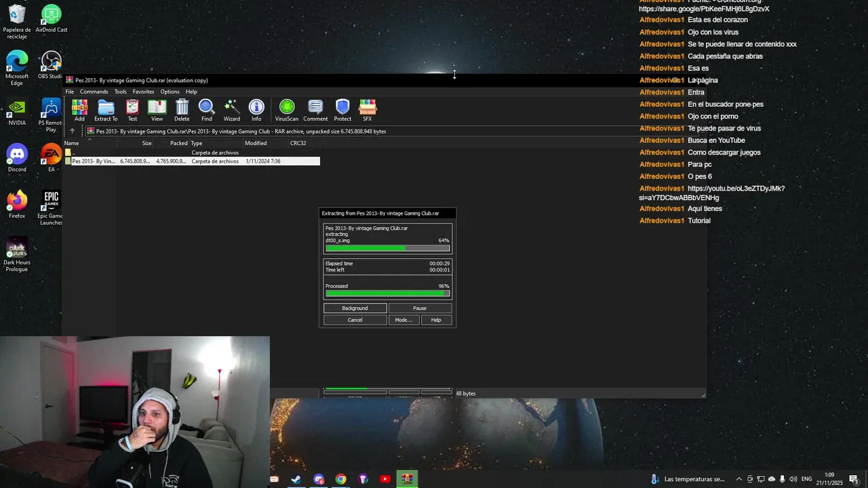
Task: Click the Mode... button
Action: [403, 320]
